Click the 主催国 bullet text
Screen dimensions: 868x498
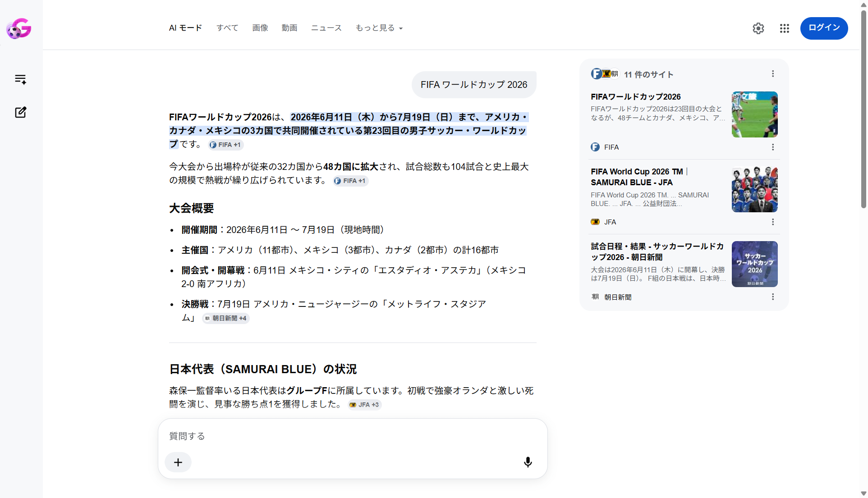(x=340, y=250)
